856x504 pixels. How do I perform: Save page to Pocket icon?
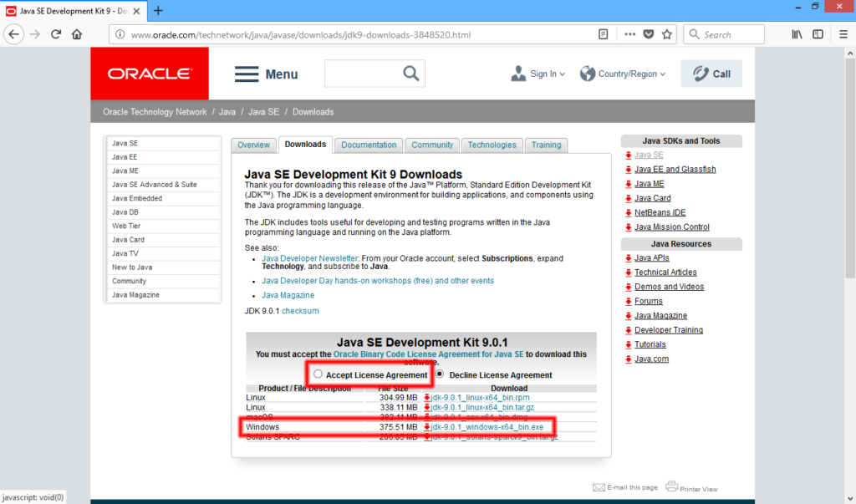[648, 34]
